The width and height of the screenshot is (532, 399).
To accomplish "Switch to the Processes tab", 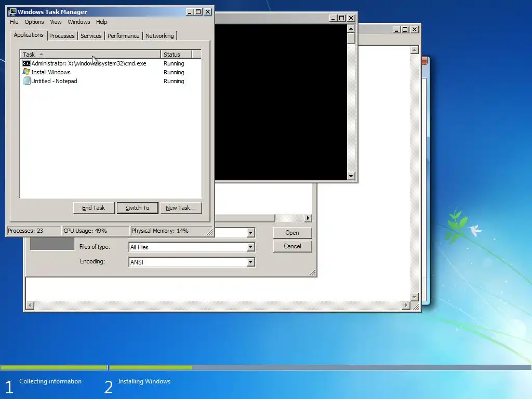I will click(62, 36).
